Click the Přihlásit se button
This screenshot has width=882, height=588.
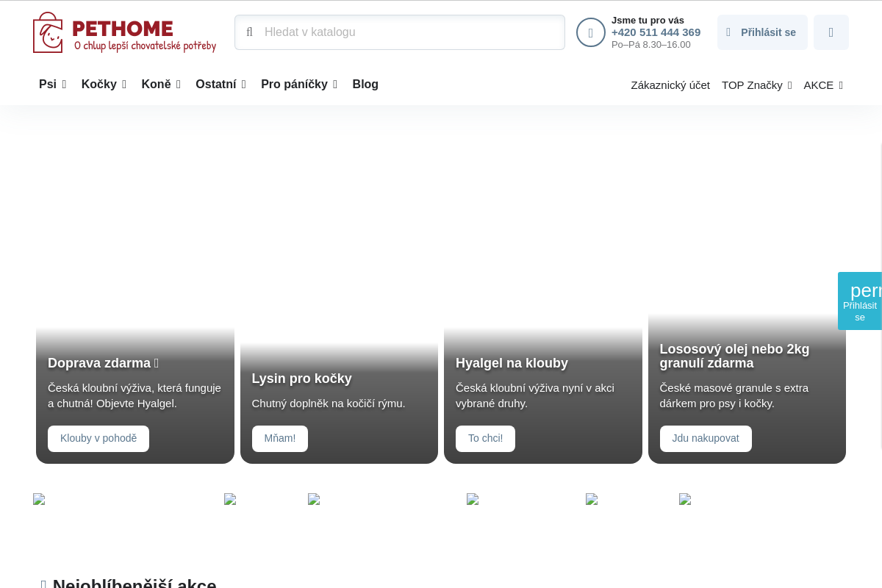762,32
